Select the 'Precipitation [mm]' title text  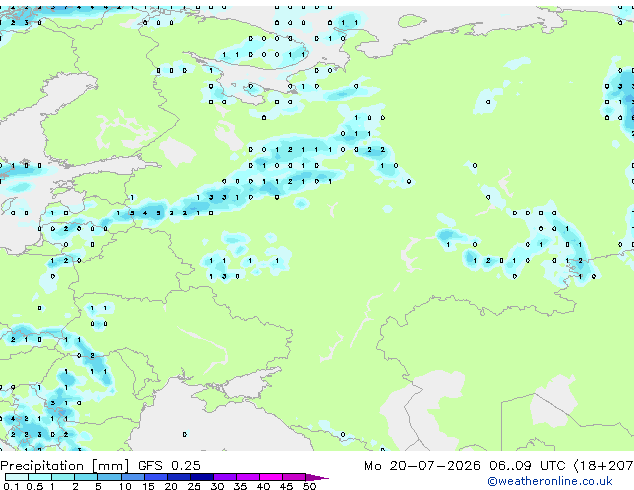(64, 466)
